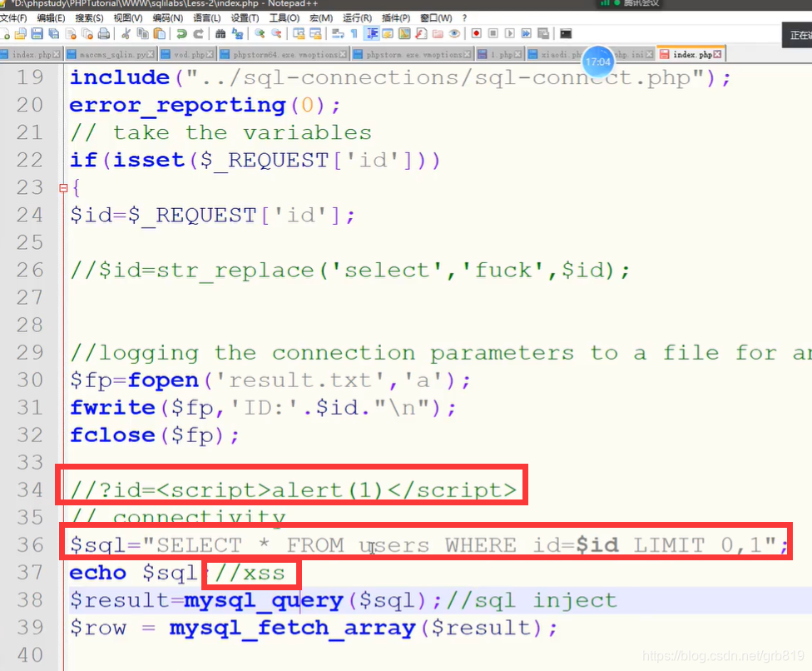Viewport: 812px width, 671px height.
Task: Open Folder as Workspace icon
Action: point(438,34)
